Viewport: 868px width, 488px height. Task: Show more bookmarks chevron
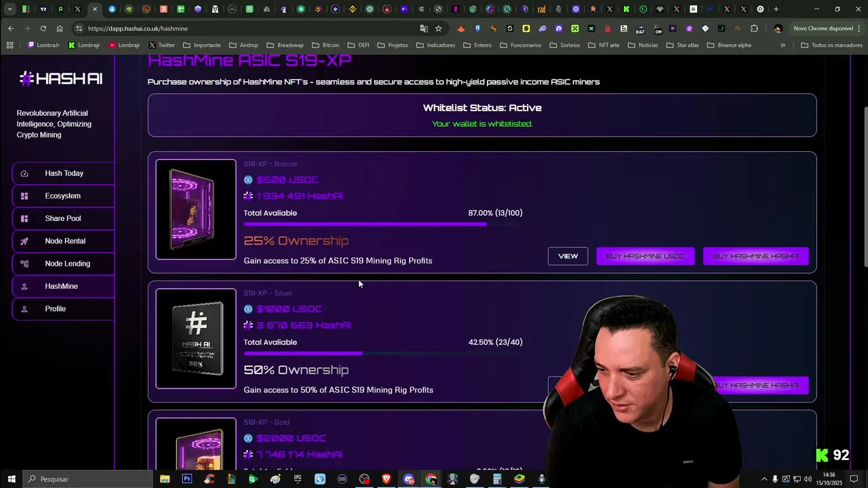pyautogui.click(x=783, y=45)
